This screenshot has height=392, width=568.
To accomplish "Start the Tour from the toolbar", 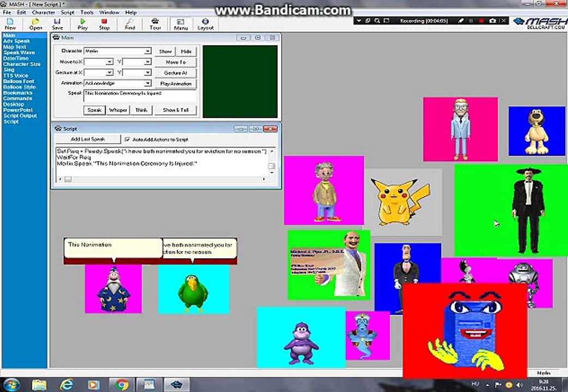I will click(x=155, y=24).
